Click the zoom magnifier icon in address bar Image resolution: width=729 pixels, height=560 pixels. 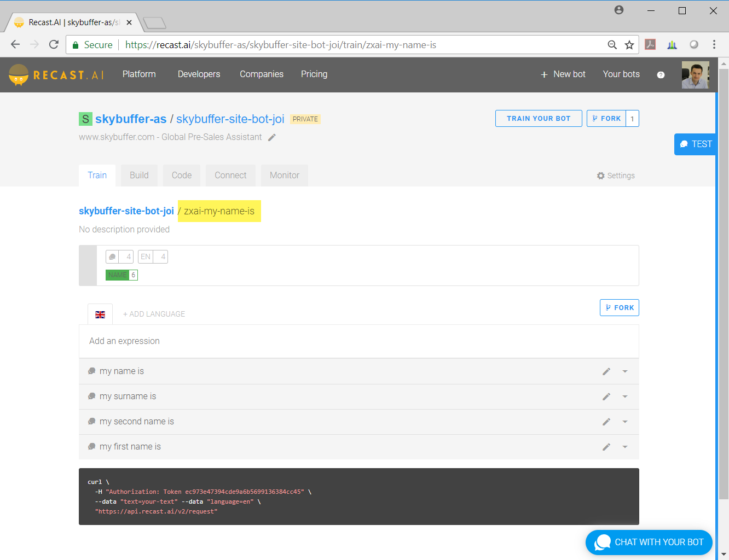[x=612, y=45]
